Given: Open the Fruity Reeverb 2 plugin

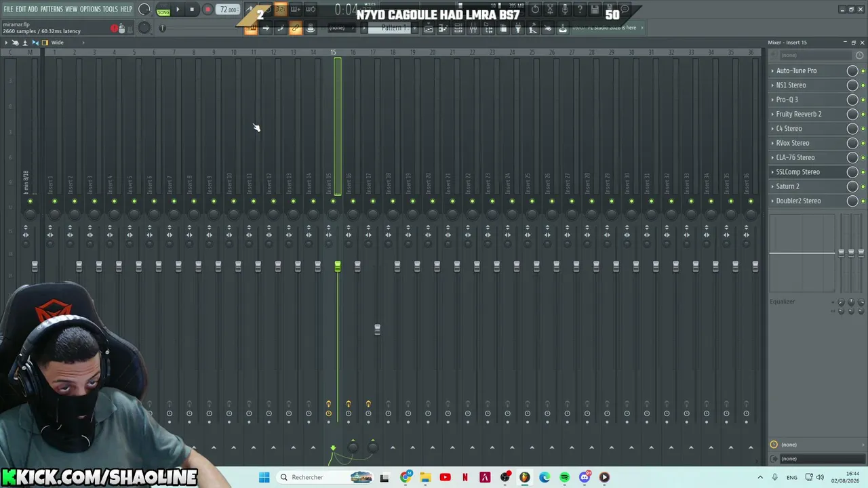Looking at the screenshot, I should click(799, 114).
